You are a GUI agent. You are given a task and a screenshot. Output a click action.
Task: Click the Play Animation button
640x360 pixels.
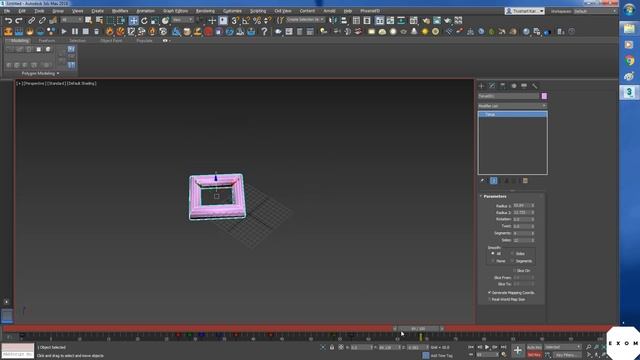(487, 347)
